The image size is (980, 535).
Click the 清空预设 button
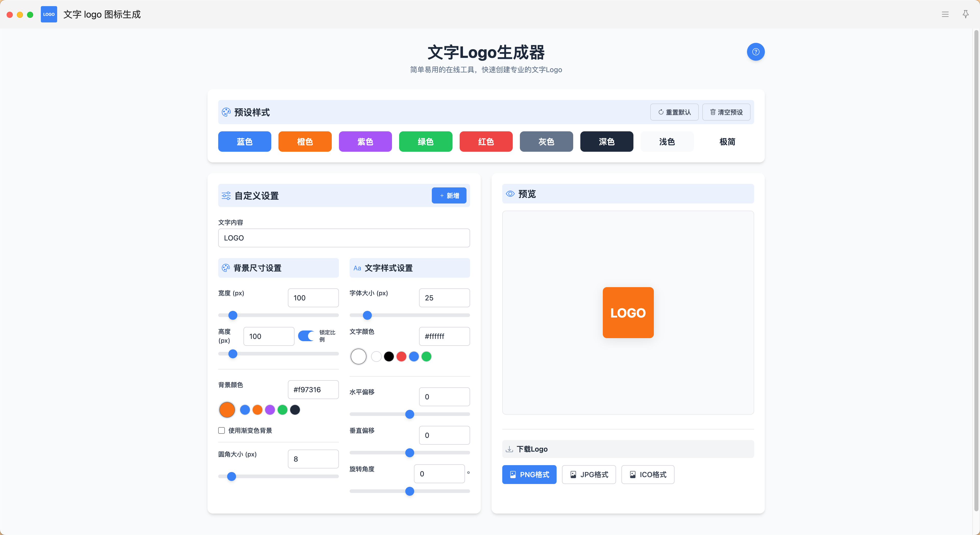[x=726, y=112]
